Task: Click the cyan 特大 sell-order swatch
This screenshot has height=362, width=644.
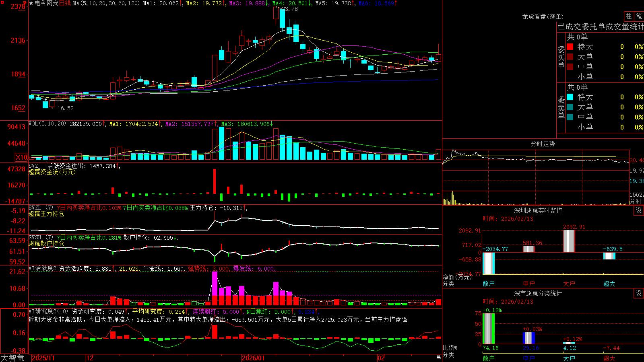Action: 570,97
